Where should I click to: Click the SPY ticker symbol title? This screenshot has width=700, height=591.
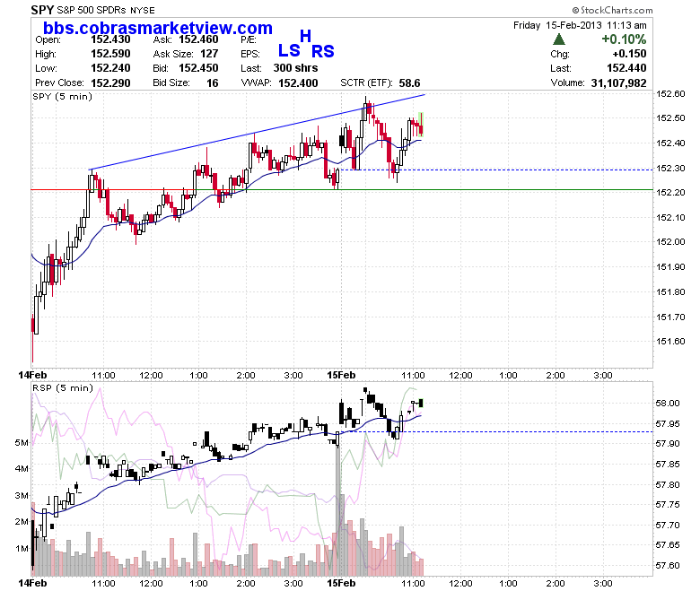(x=42, y=9)
